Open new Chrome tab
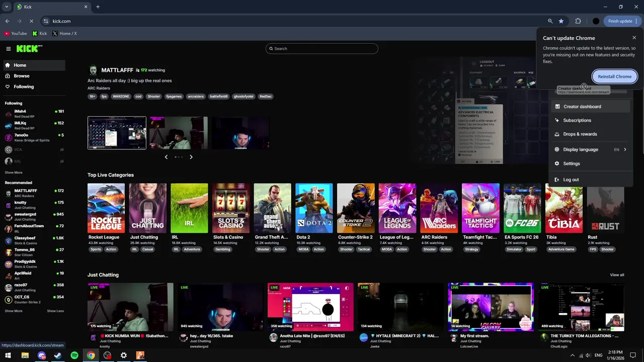Image resolution: width=644 pixels, height=362 pixels. 98,7
